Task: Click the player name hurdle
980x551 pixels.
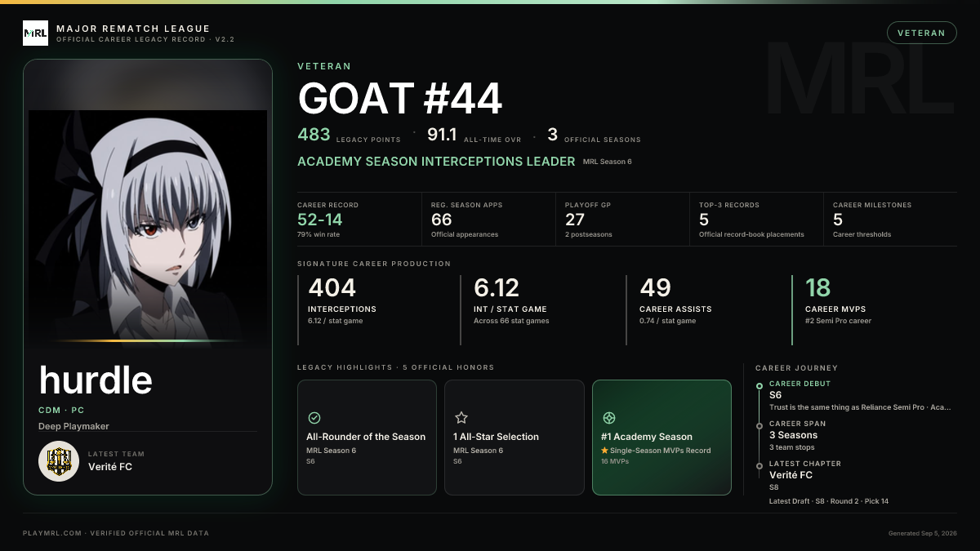Action: 96,380
